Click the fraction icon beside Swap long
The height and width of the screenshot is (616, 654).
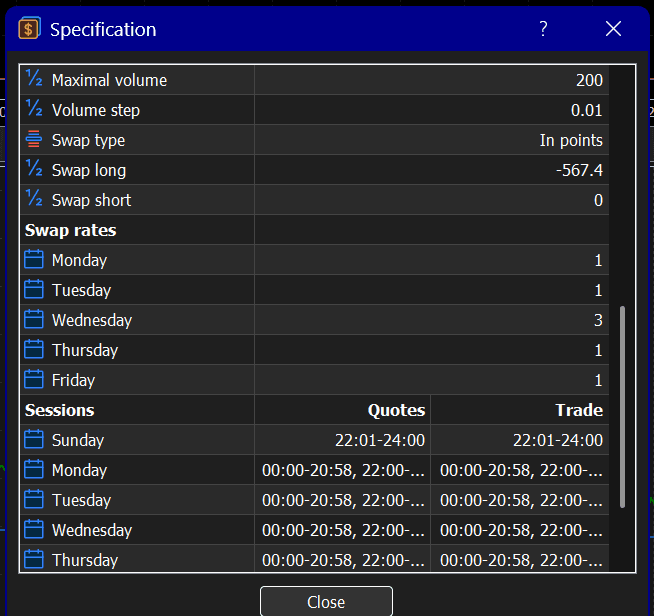click(x=34, y=168)
